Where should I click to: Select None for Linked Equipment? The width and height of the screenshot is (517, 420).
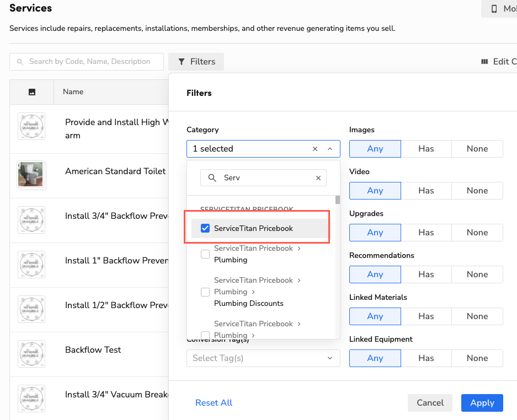477,358
